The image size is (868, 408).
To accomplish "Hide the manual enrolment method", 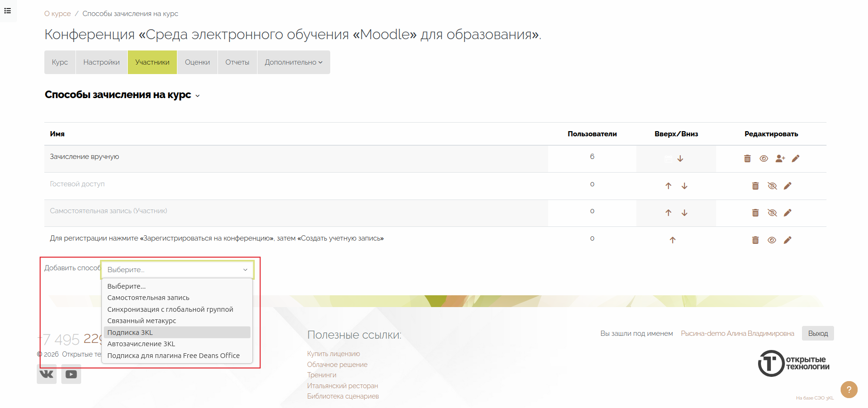I will (x=764, y=158).
